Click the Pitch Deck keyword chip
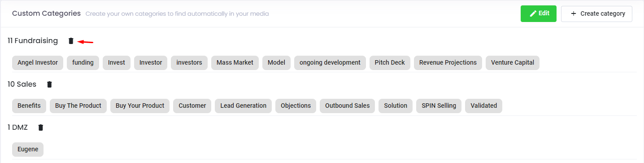 tap(390, 62)
